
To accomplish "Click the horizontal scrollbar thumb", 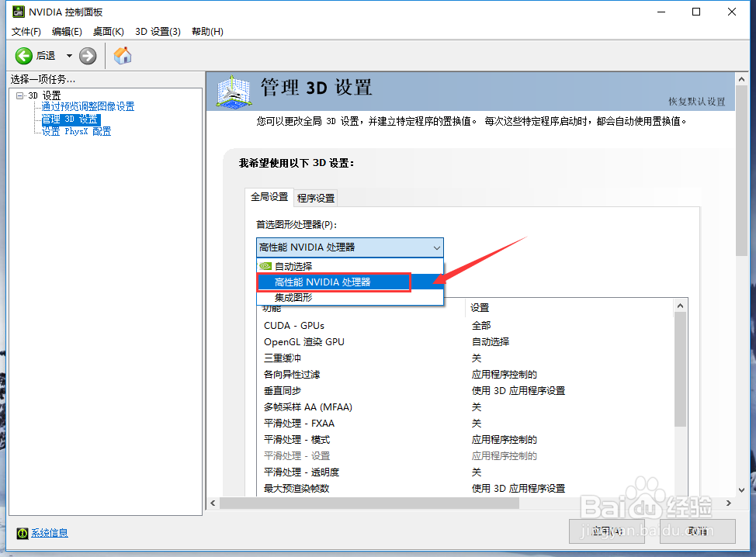I will tap(369, 503).
